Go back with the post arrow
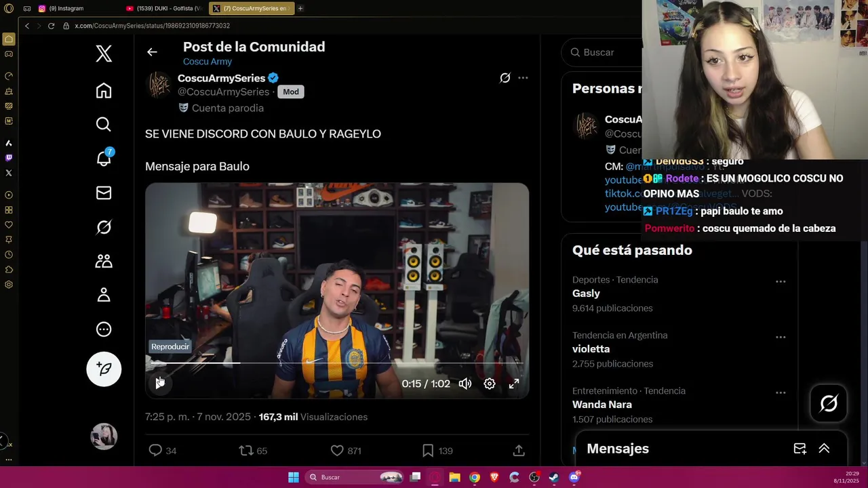 152,52
